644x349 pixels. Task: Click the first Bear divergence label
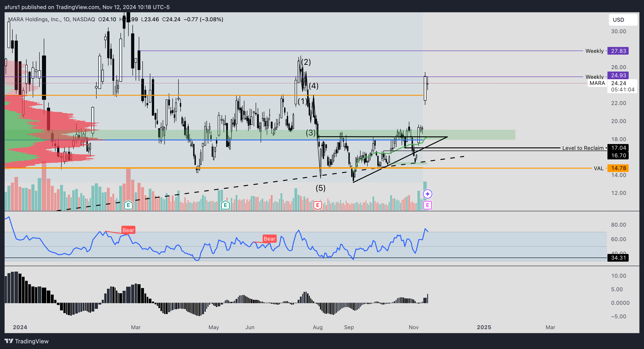tap(128, 230)
